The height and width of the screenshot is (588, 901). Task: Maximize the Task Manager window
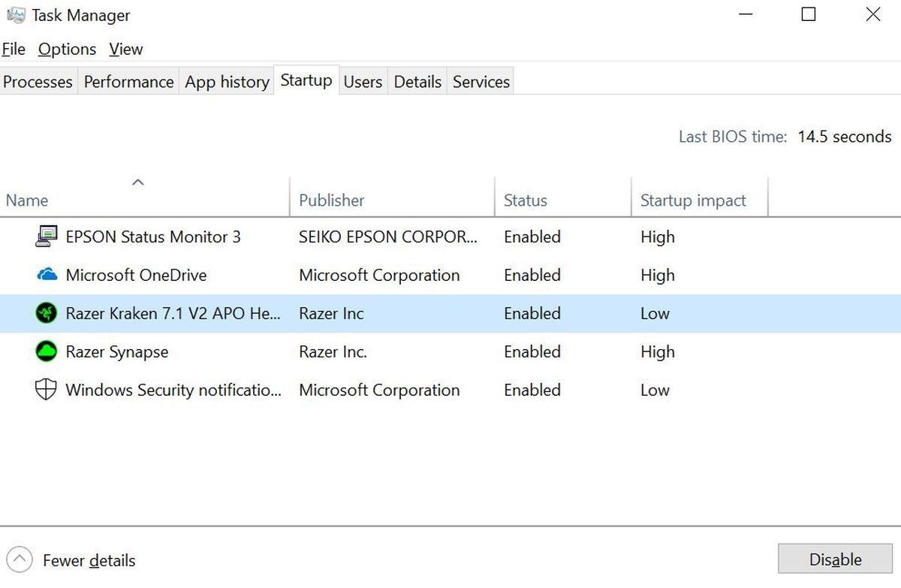point(809,14)
